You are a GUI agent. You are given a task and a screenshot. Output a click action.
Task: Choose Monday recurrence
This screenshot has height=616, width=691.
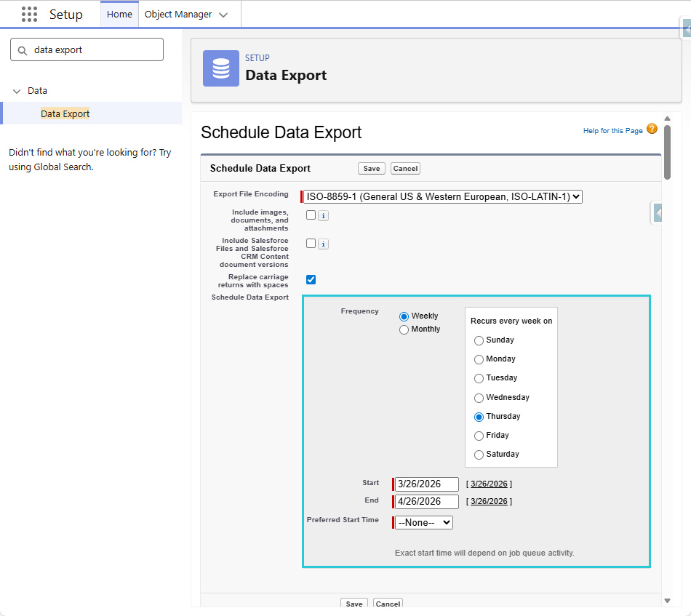pyautogui.click(x=479, y=359)
